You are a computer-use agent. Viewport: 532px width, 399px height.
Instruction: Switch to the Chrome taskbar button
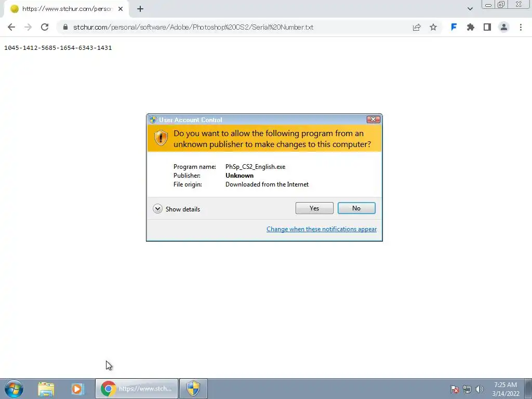coord(137,389)
